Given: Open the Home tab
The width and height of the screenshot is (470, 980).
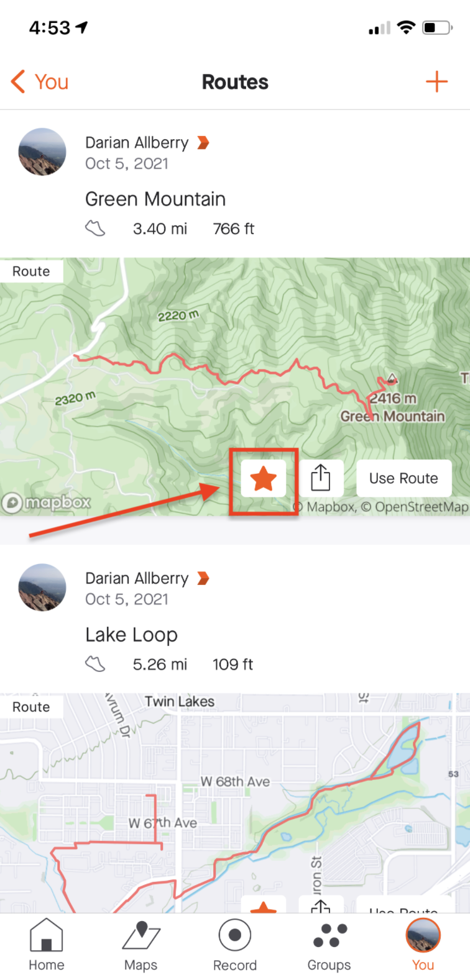Looking at the screenshot, I should click(47, 944).
